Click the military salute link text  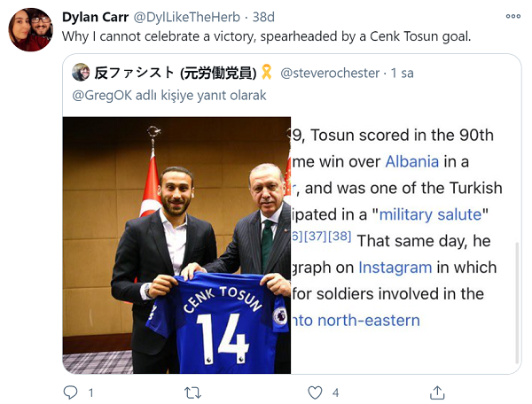[x=430, y=214]
